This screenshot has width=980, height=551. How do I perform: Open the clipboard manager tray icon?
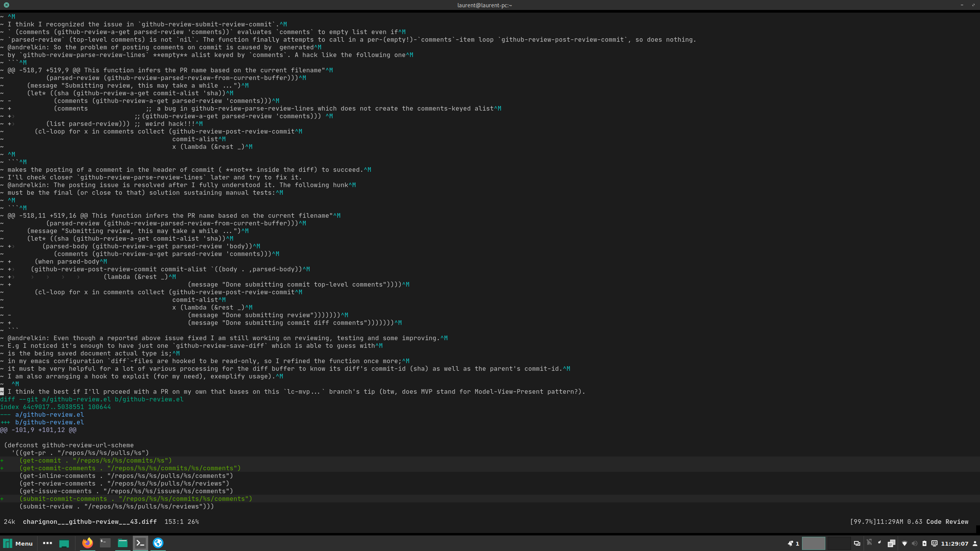891,543
